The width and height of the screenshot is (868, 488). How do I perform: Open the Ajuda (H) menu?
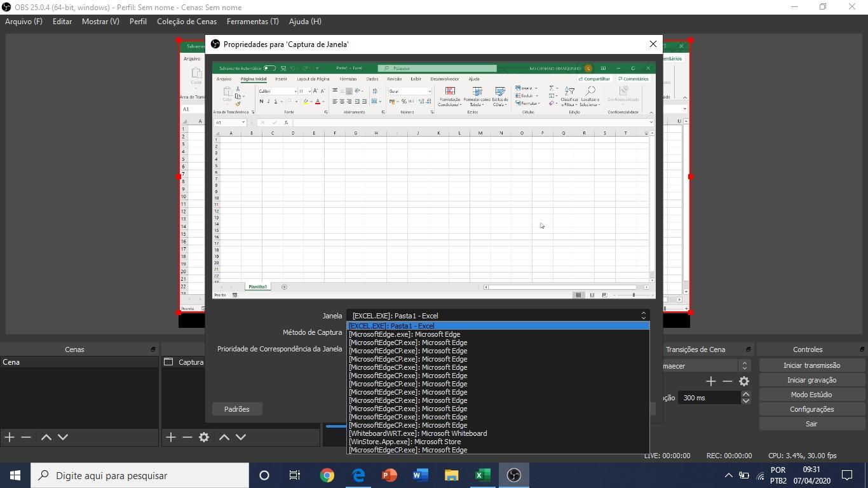(305, 22)
